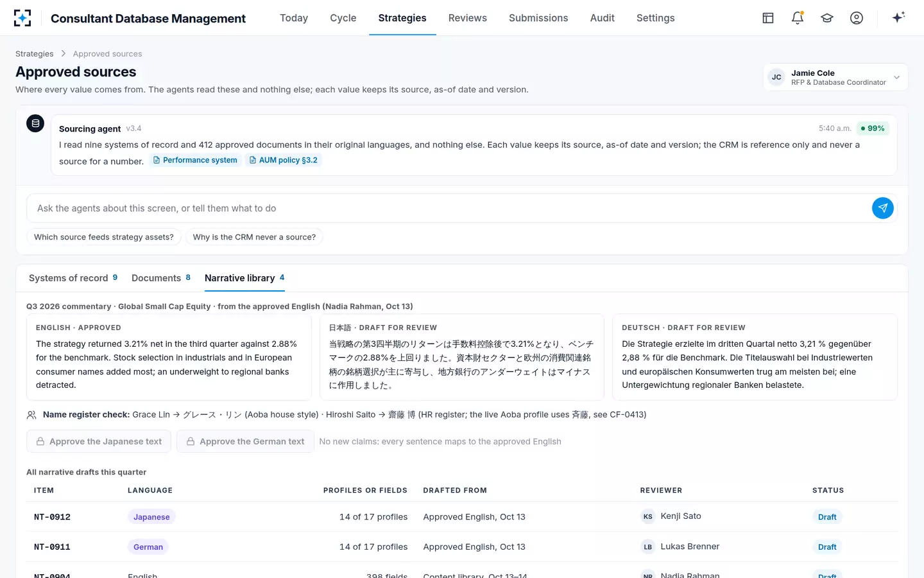
Task: Open the Audit tab
Action: point(603,18)
